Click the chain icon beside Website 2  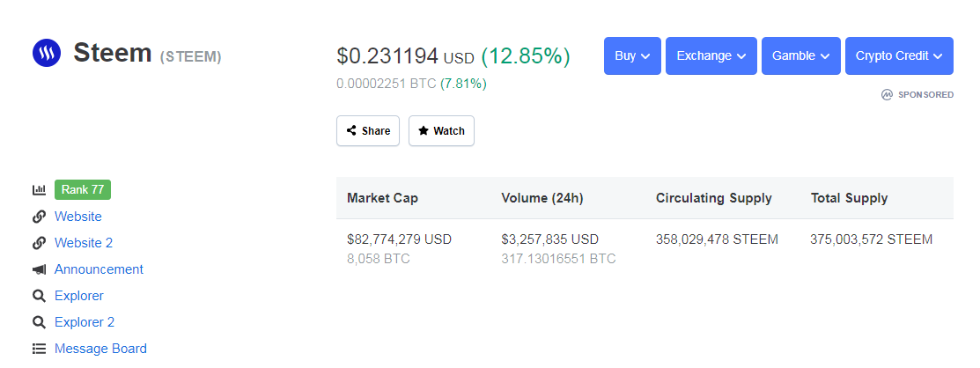39,243
